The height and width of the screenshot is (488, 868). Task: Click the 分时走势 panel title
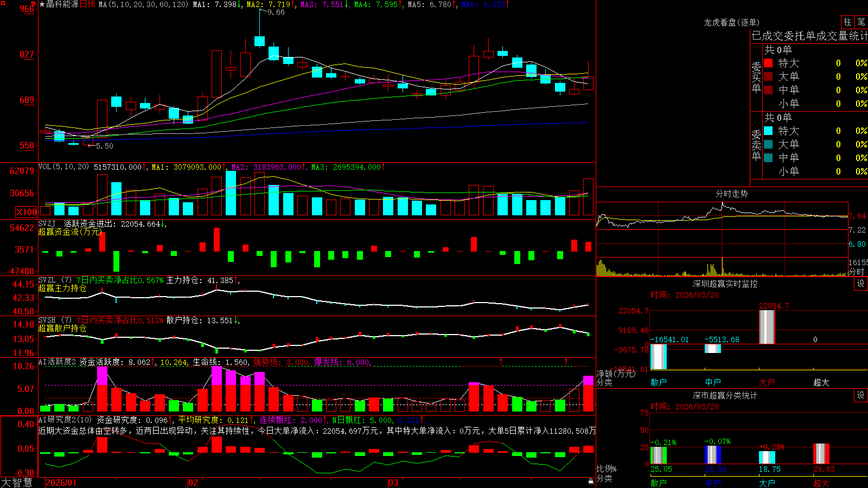point(732,194)
